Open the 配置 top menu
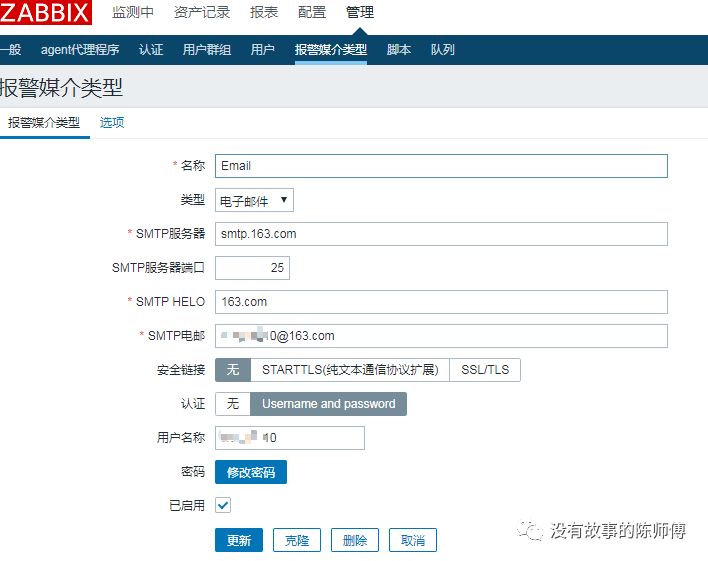 pyautogui.click(x=312, y=12)
